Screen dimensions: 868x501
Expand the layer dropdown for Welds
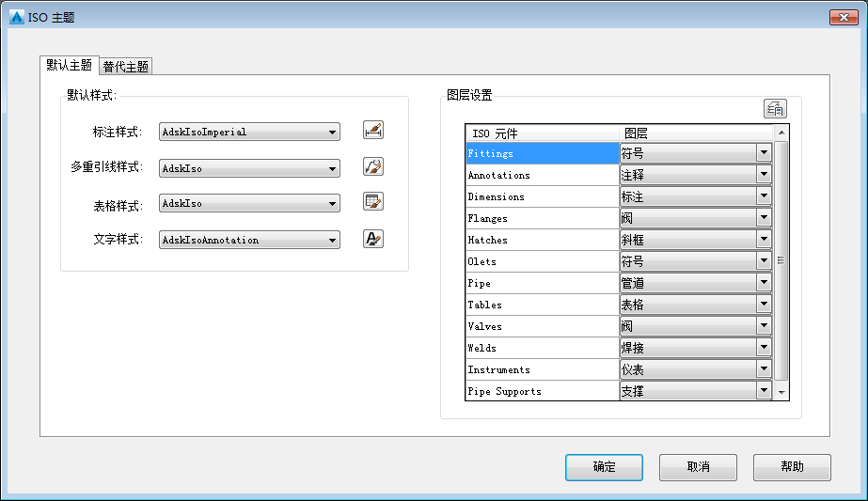pyautogui.click(x=764, y=347)
